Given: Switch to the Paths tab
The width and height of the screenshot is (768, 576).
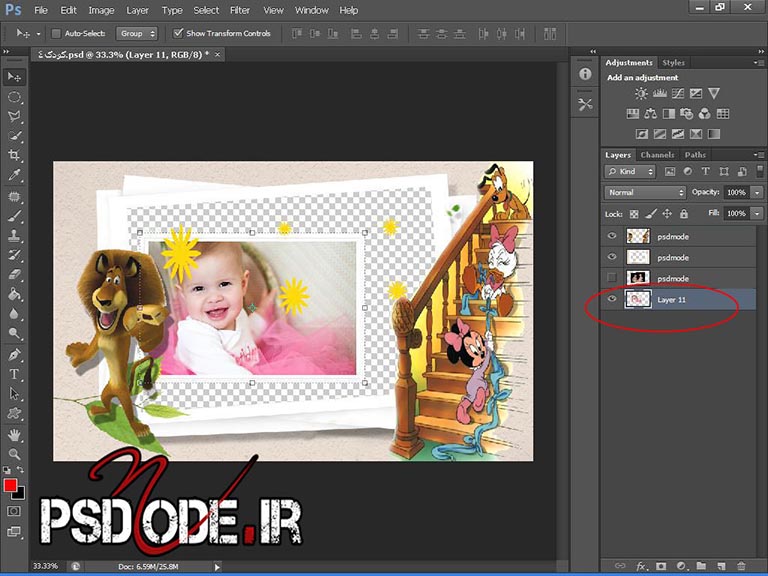Looking at the screenshot, I should tap(695, 155).
